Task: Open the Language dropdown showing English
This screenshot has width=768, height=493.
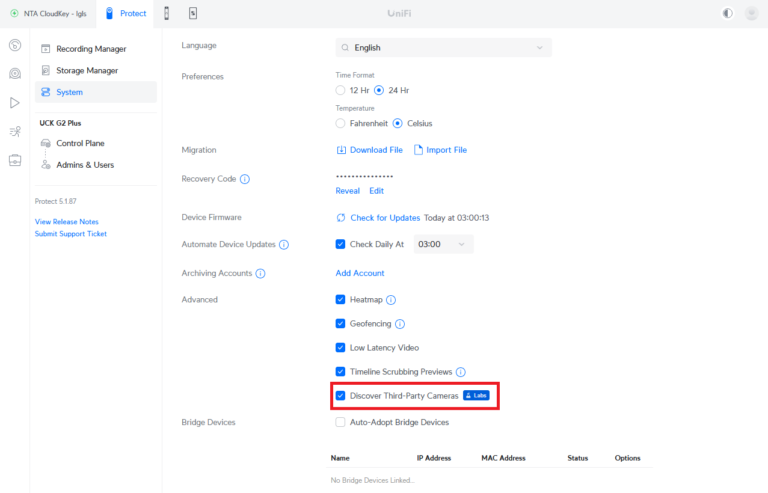Action: [443, 47]
